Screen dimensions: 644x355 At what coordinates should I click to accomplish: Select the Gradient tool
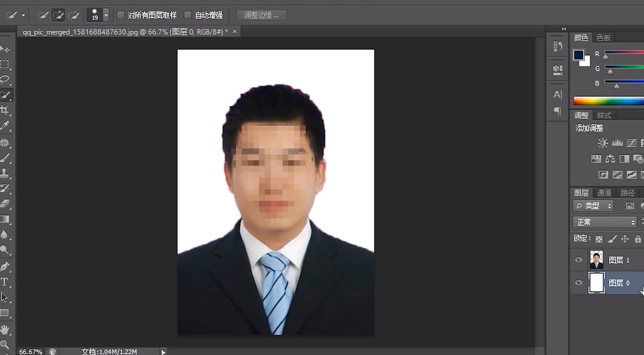(x=5, y=219)
